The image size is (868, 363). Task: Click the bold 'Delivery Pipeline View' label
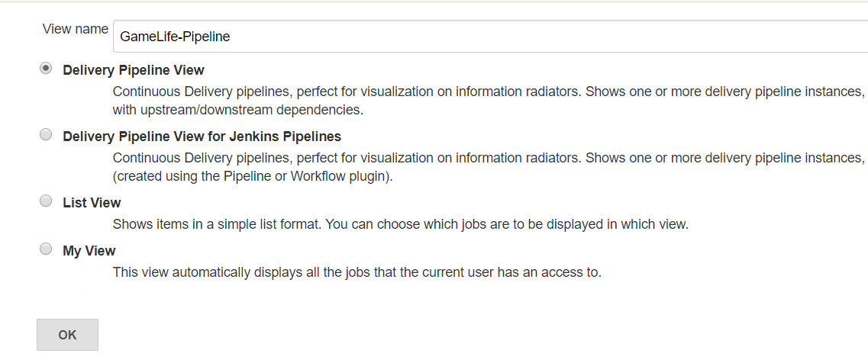134,70
